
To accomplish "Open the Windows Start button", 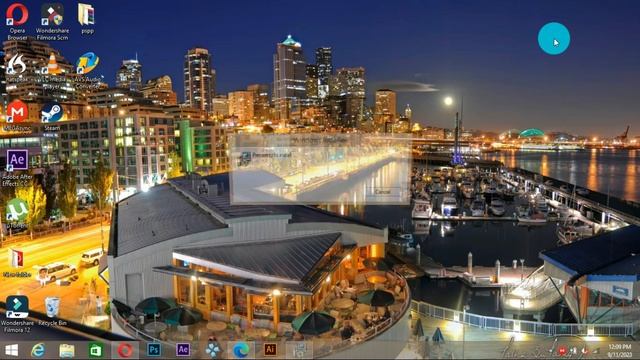I will [11, 350].
